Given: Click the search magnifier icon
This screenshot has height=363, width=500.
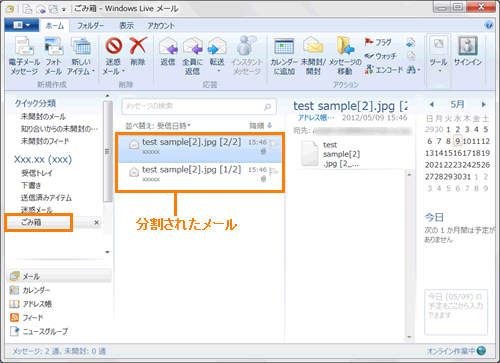Looking at the screenshot, I should pos(267,107).
